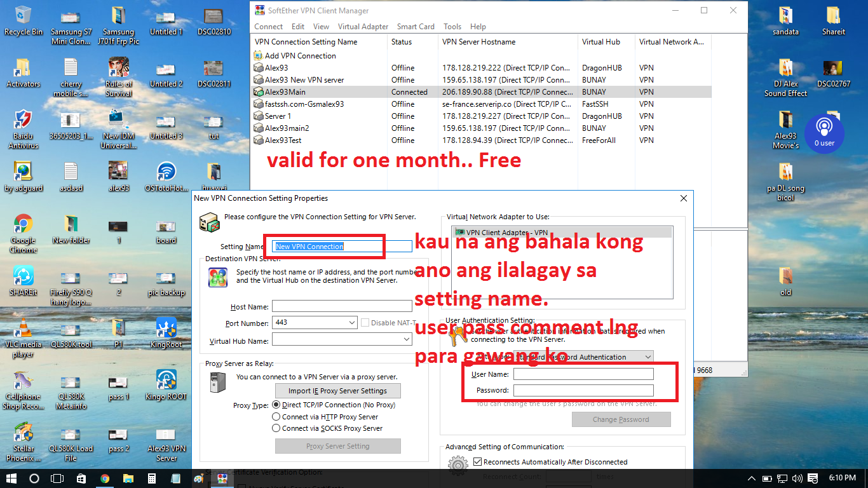This screenshot has height=488, width=868.
Task: Select the fastssh.com-Gsmalex93 connection icon
Action: [x=259, y=104]
